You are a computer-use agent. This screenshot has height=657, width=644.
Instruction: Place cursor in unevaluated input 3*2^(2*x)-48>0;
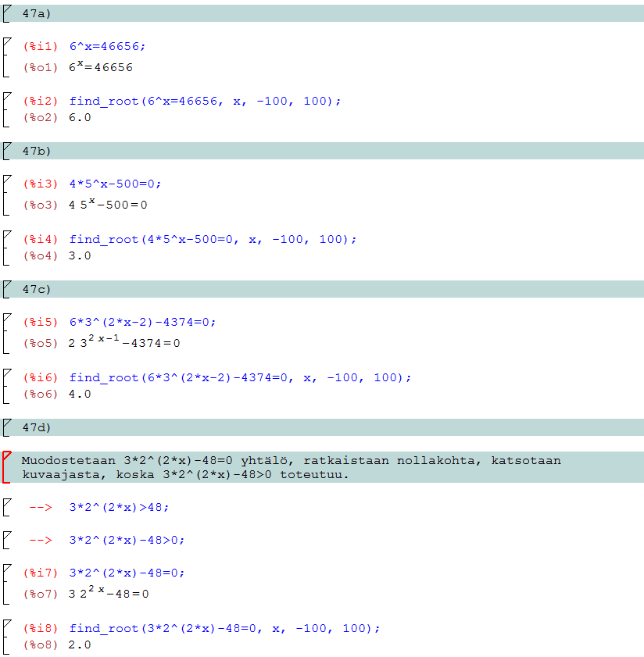point(127,540)
